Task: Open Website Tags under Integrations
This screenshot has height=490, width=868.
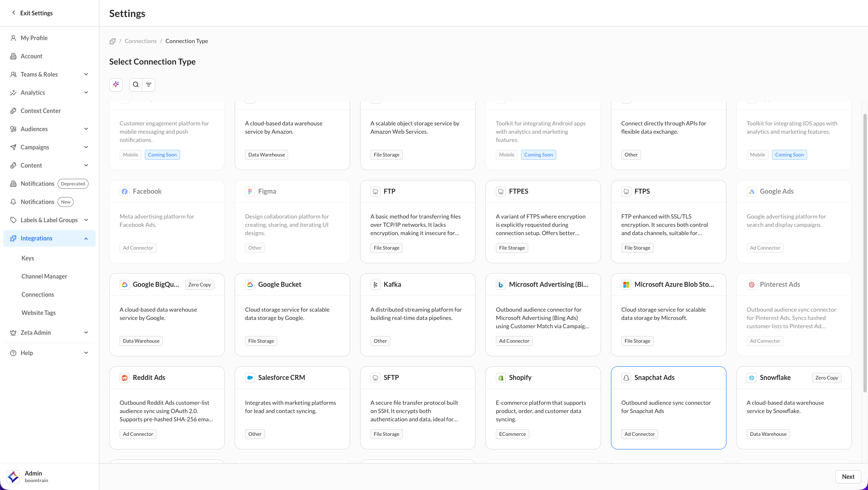Action: 38,312
